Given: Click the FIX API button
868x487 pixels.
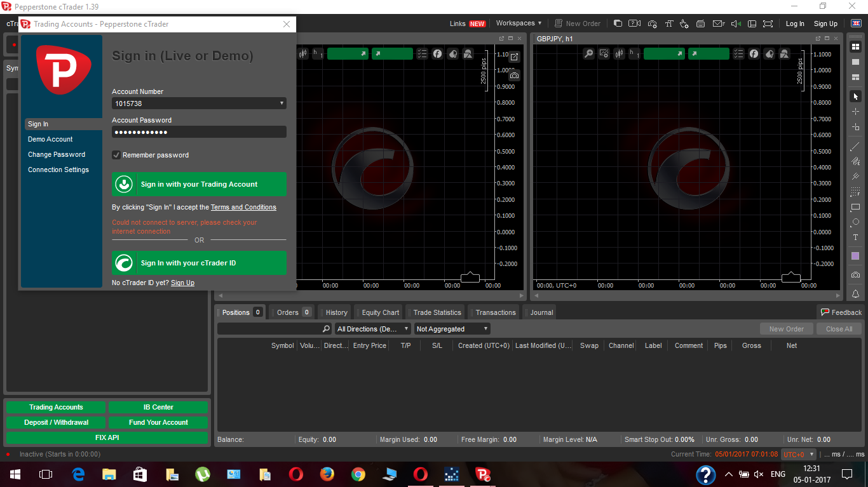Looking at the screenshot, I should click(x=107, y=437).
